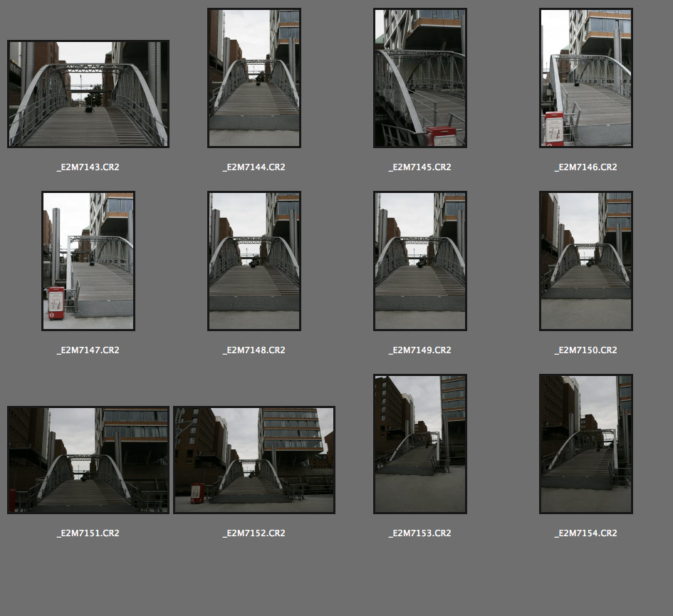Click the _E2M7150.CR2 photo thumbnail
673x616 pixels.
(586, 261)
